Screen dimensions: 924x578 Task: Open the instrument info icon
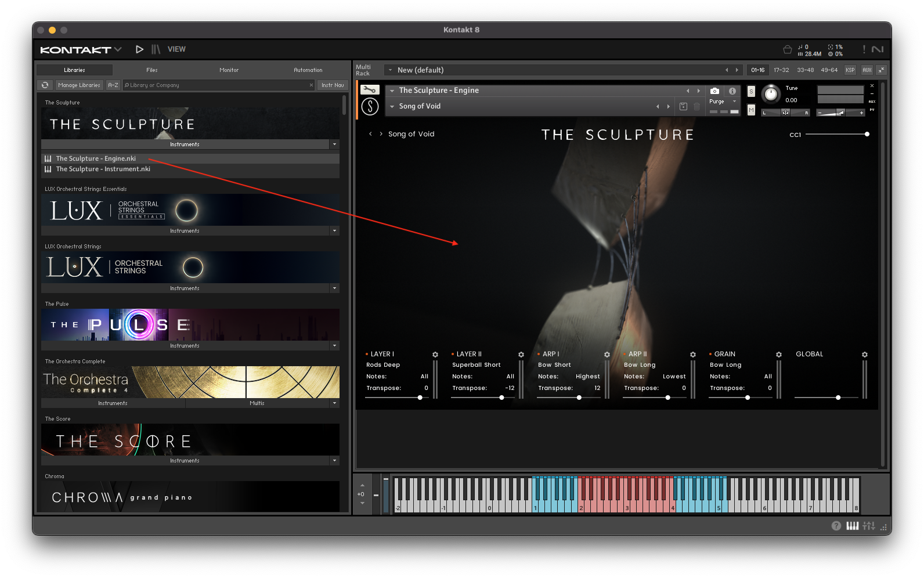[x=732, y=91]
